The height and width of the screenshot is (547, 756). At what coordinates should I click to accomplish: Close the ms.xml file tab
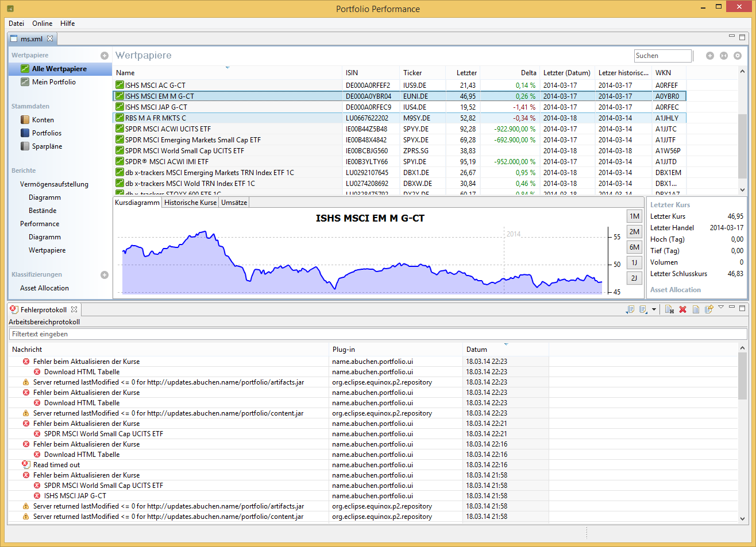pyautogui.click(x=50, y=38)
